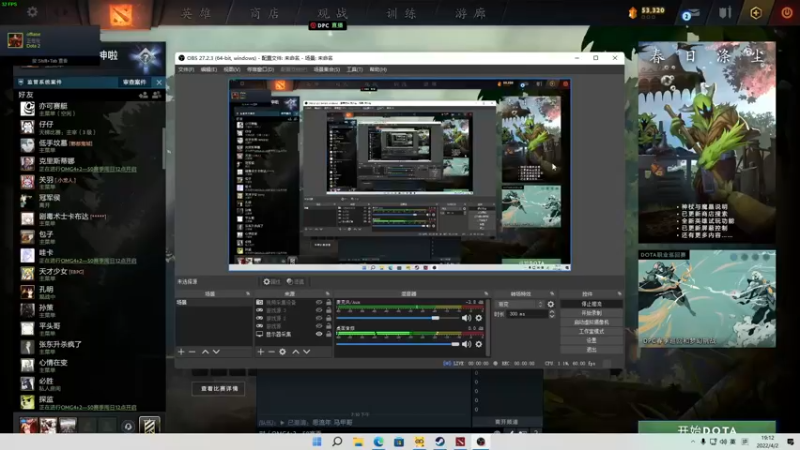Open scene transition type dropdown
Image resolution: width=800 pixels, height=450 pixels.
(x=520, y=304)
